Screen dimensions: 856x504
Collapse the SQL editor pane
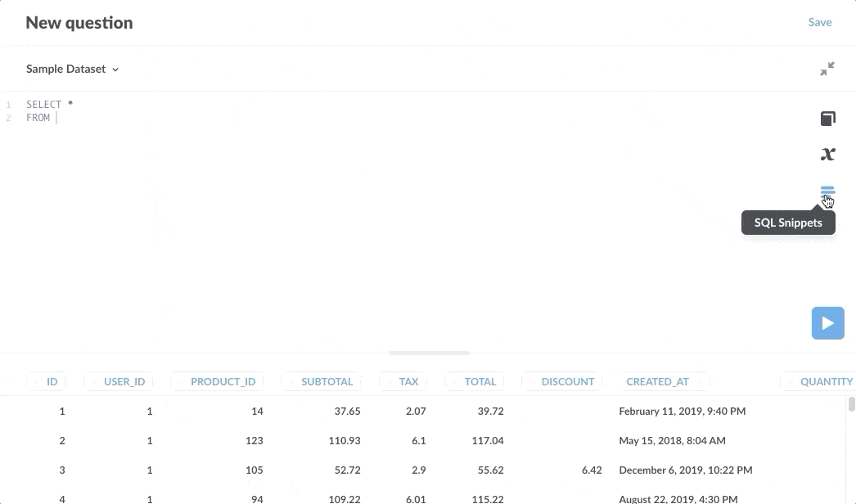click(827, 69)
